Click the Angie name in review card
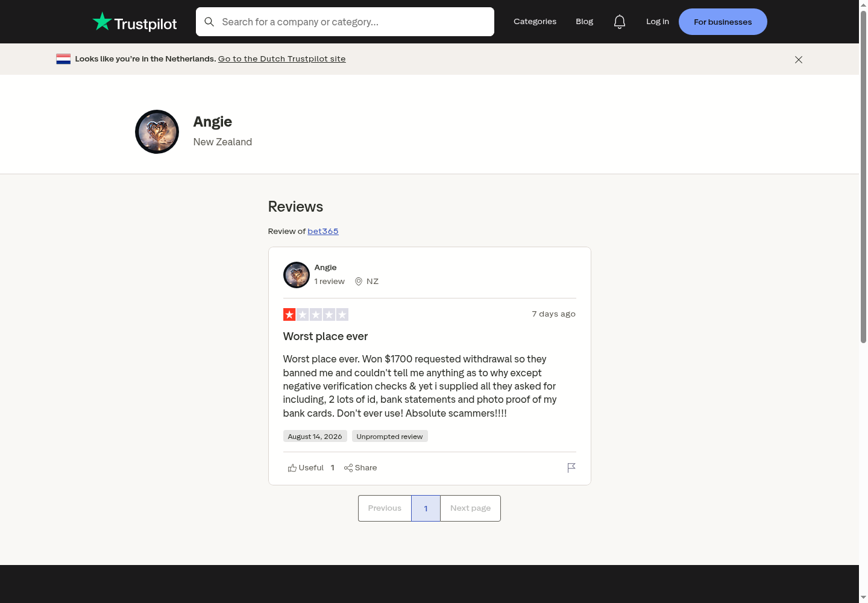 pos(325,268)
